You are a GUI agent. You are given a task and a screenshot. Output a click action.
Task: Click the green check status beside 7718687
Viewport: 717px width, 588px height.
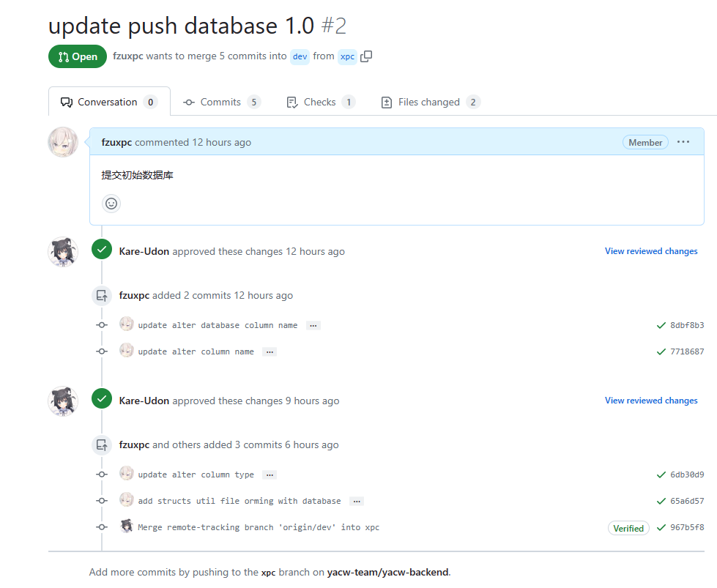point(661,351)
